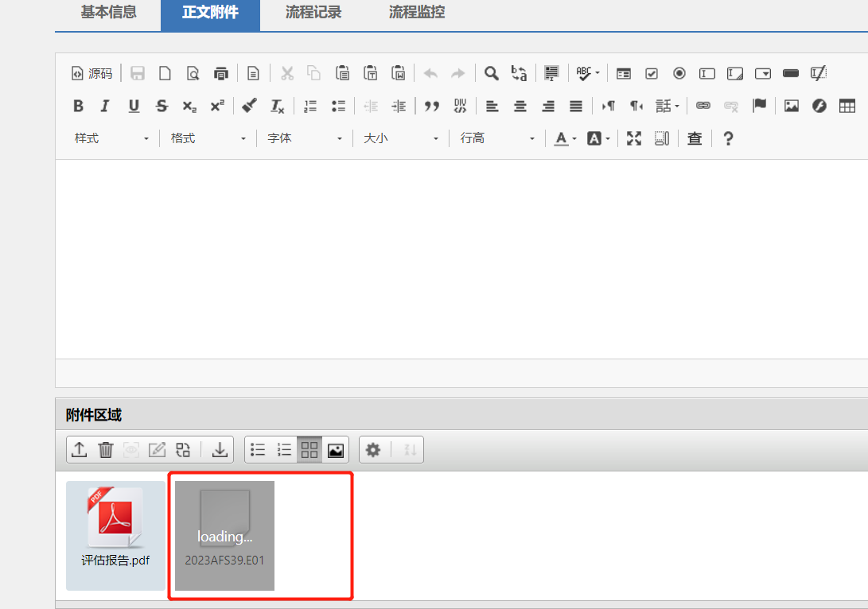
Task: Open the language 話 dropdown
Action: 667,106
